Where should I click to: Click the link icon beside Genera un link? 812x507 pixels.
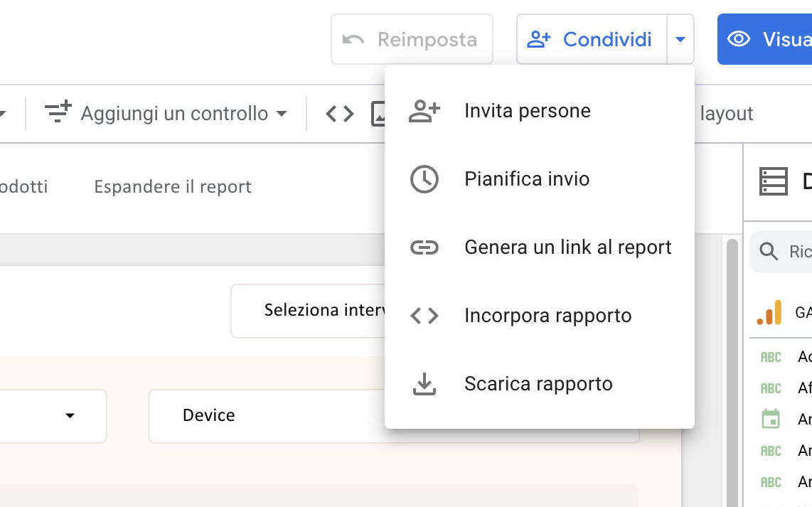[424, 247]
